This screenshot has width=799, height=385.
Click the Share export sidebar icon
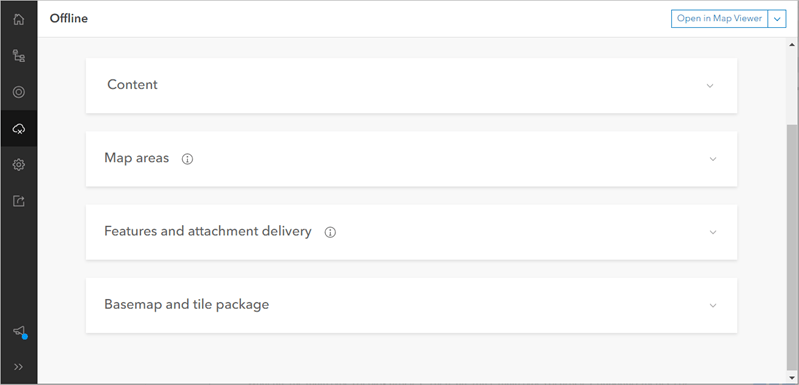tap(19, 201)
